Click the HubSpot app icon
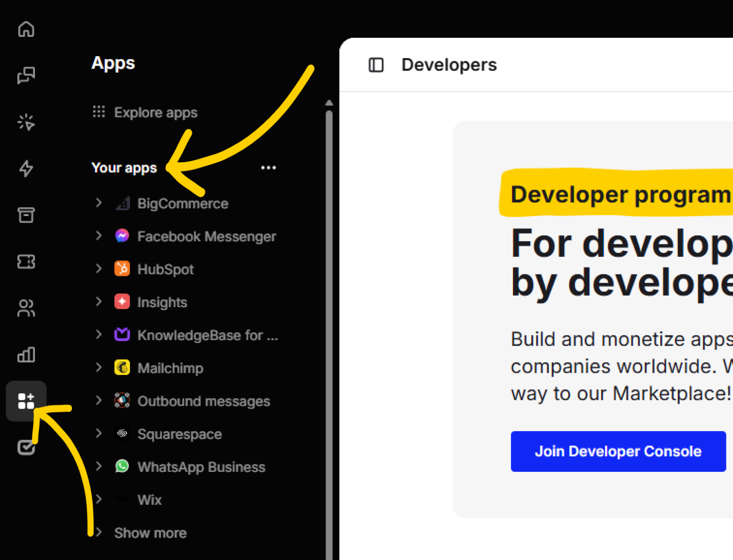733x560 pixels. pos(122,269)
